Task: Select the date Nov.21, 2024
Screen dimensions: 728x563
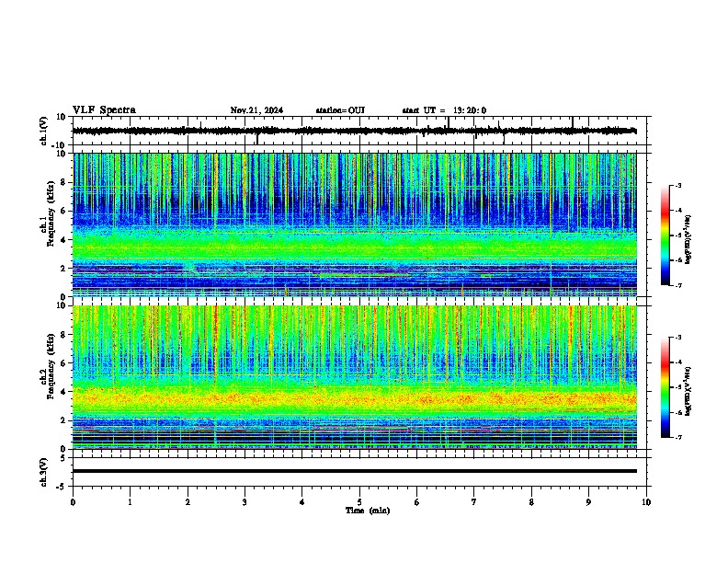Action: click(x=256, y=110)
